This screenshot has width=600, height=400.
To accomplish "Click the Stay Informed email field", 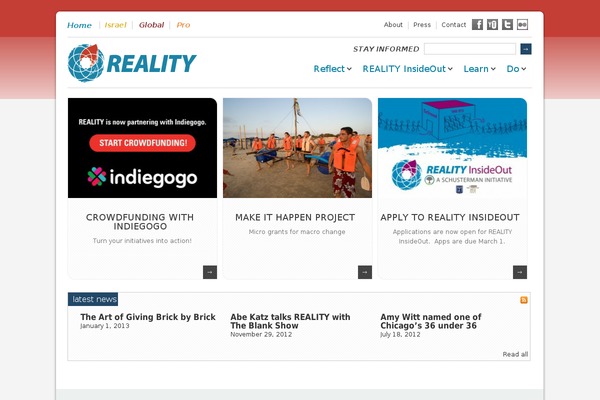I will click(470, 49).
